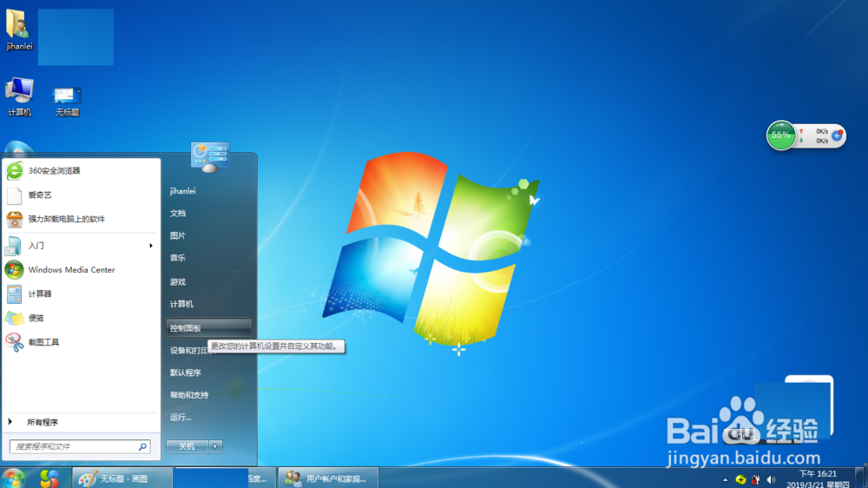868x488 pixels.
Task: Click the colorful pinned taskbar icon
Action: tap(49, 478)
